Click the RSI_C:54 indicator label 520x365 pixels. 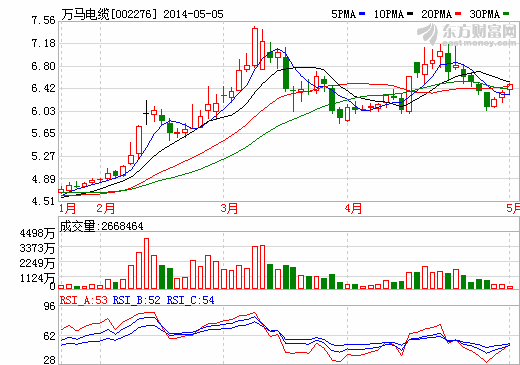point(190,300)
